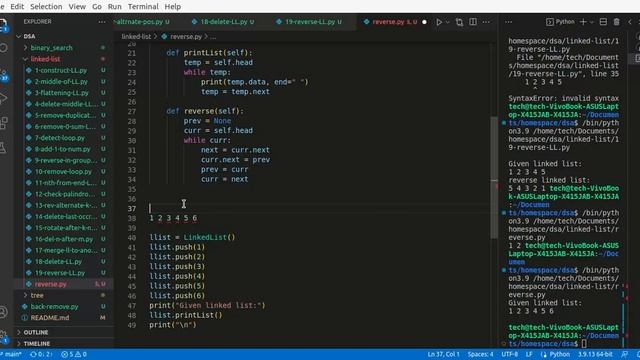Open the Run menu
This screenshot has width=640, height=360.
pyautogui.click(x=115, y=7)
